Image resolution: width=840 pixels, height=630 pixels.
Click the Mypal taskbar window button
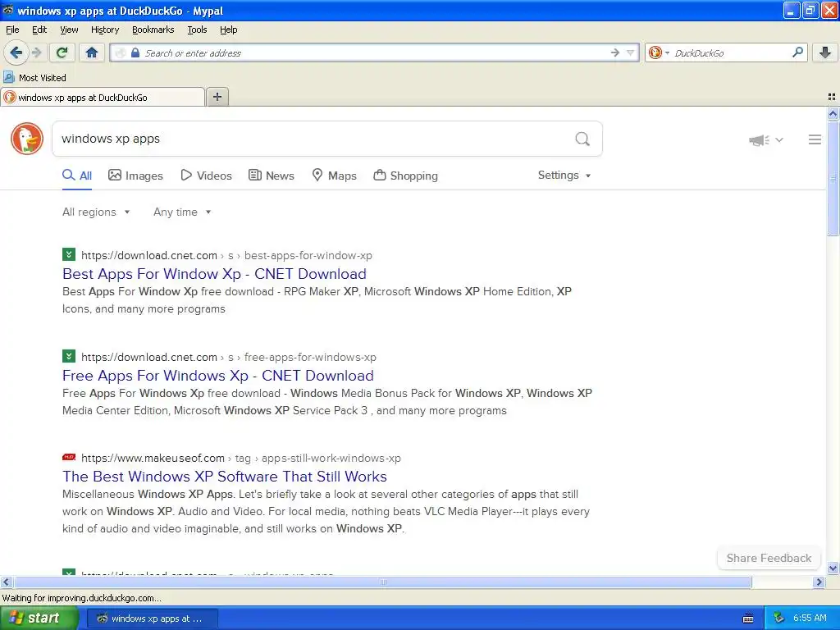tap(152, 619)
